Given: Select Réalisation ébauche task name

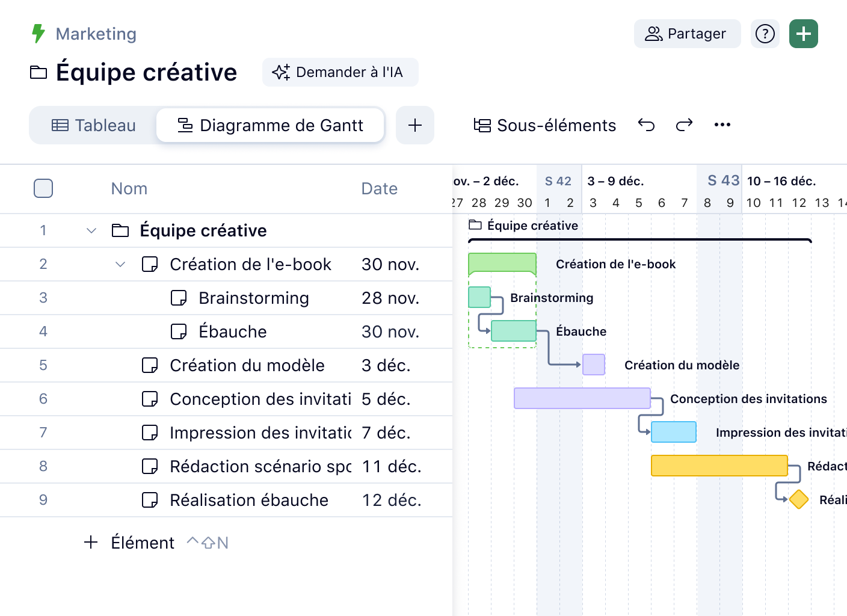Looking at the screenshot, I should tap(249, 500).
